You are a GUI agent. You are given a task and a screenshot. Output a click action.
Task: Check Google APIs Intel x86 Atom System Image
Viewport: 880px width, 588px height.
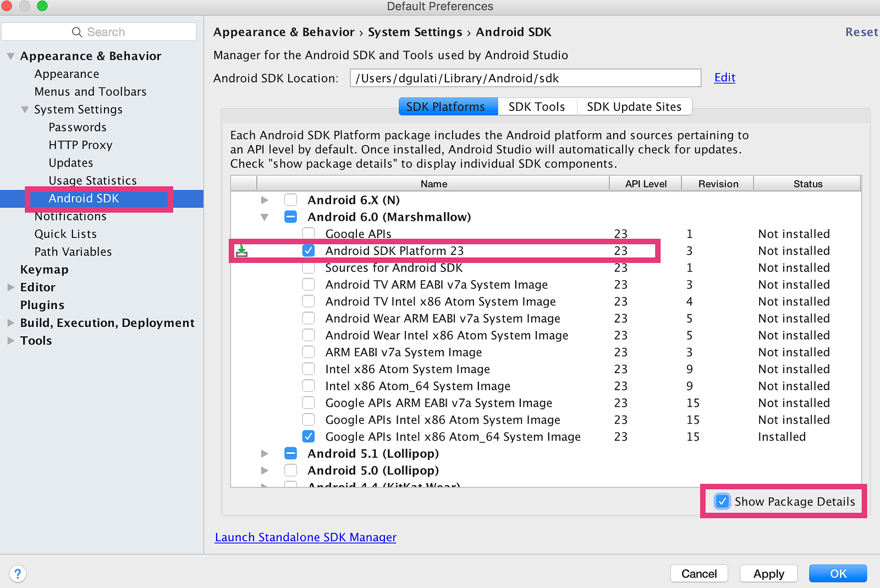click(x=309, y=420)
